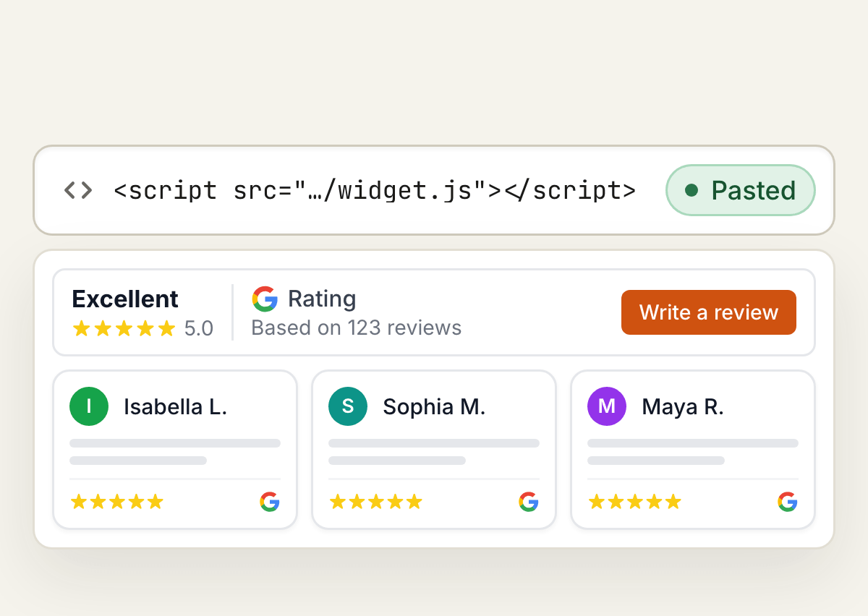
Task: Click Maya R.'s purple avatar
Action: (607, 406)
